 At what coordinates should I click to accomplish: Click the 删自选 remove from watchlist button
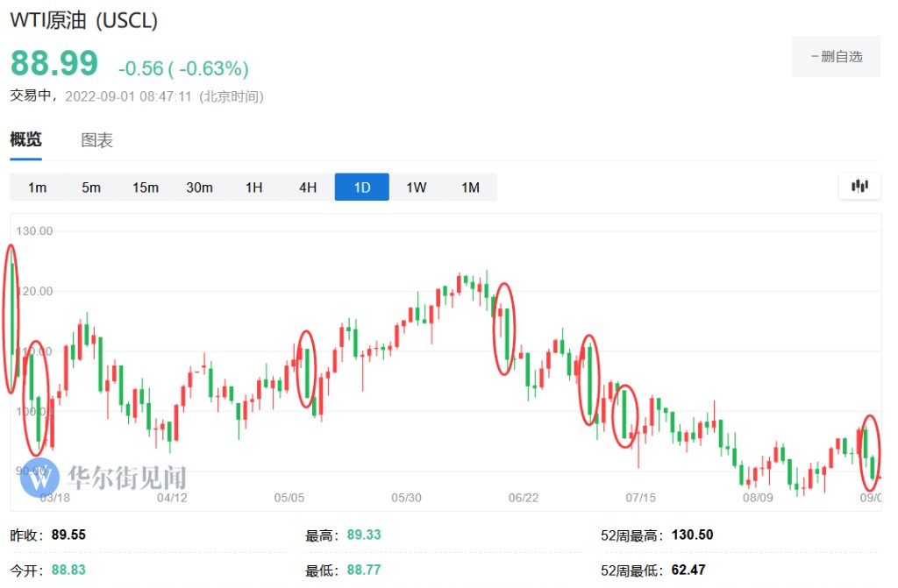(836, 57)
